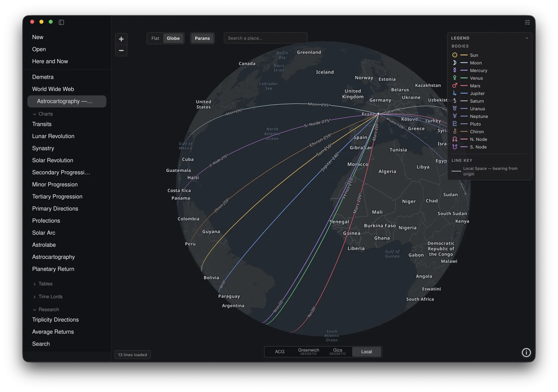Click the Jupiter glyph in legend
This screenshot has width=558, height=392.
coord(455,93)
